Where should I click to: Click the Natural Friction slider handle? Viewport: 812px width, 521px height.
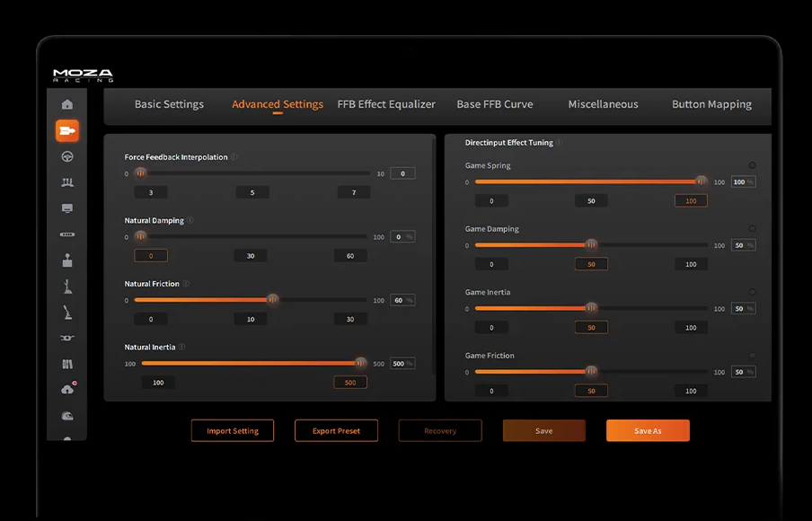[273, 300]
